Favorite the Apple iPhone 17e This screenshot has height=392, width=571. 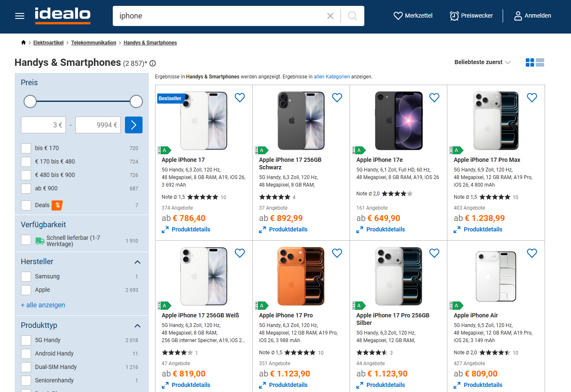434,98
